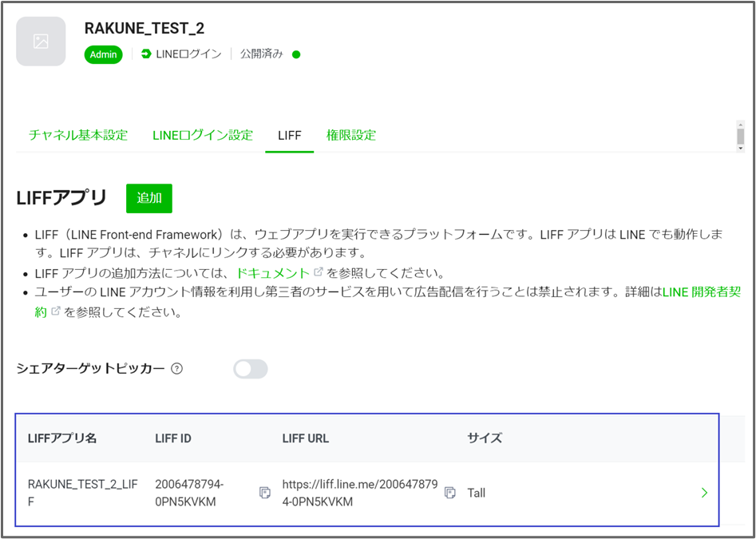
Task: Click the LIFF URL column header
Action: (x=306, y=438)
